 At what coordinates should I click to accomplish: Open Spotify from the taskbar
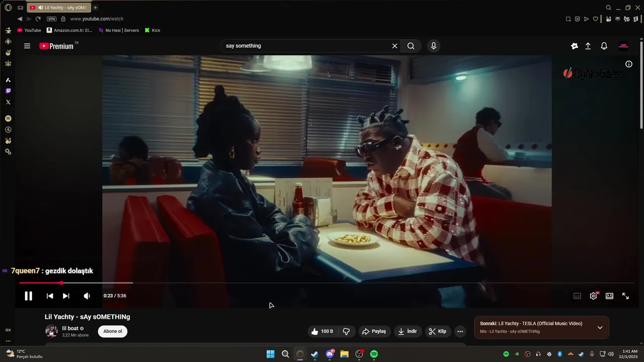(x=374, y=354)
